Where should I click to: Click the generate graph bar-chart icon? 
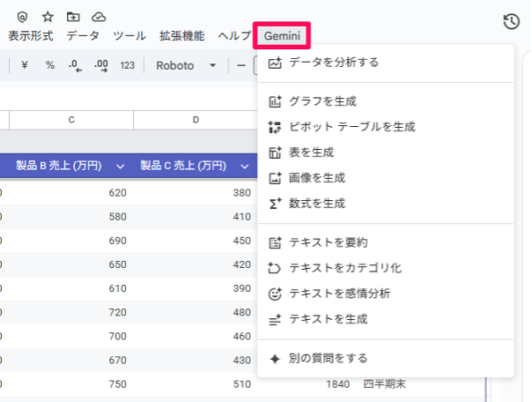pos(275,101)
